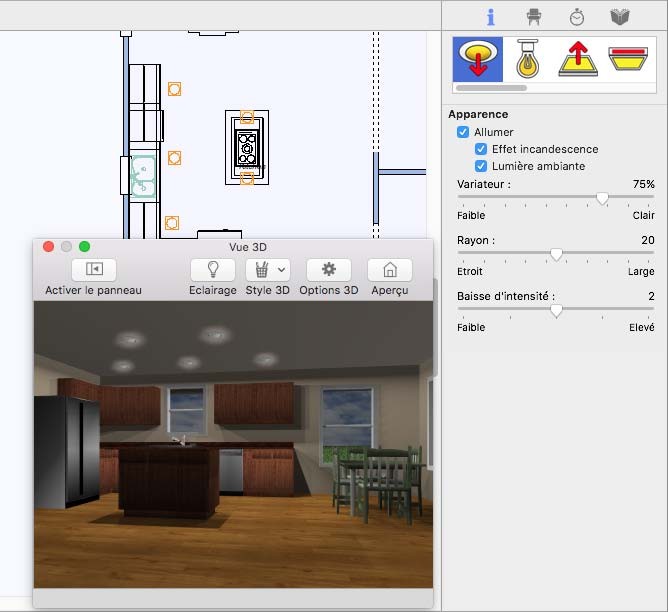The height and width of the screenshot is (612, 668).
Task: Select the kitchen sink in floor plan
Action: coord(143,176)
